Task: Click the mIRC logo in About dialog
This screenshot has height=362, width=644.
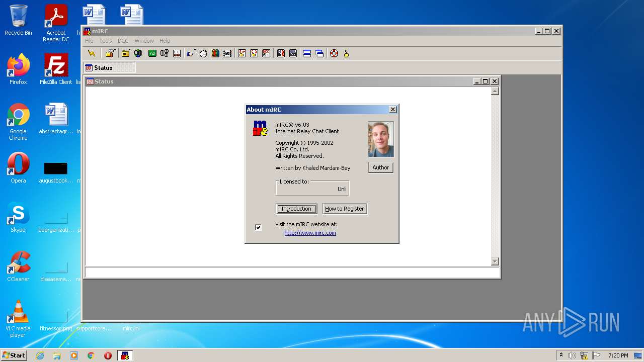Action: point(260,128)
